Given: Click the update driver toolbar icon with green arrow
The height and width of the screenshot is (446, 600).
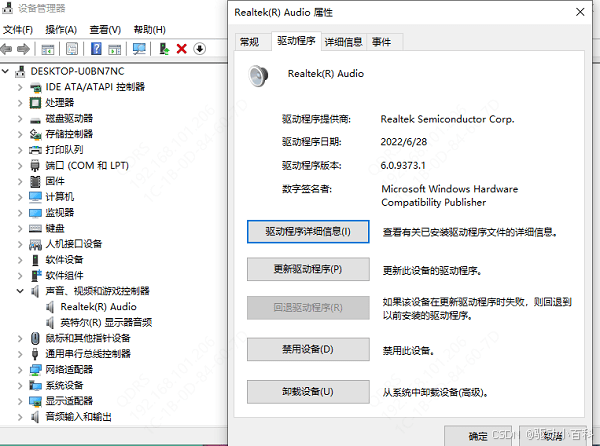Looking at the screenshot, I should (164, 49).
